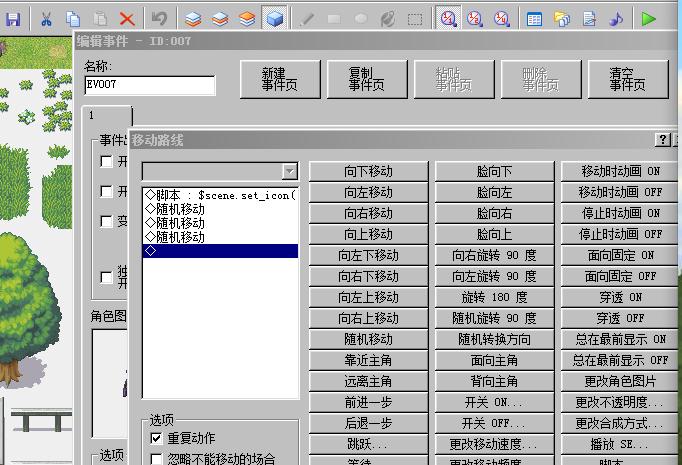This screenshot has height=465, width=682.
Task: Click the 靠近主角 button
Action: (368, 360)
